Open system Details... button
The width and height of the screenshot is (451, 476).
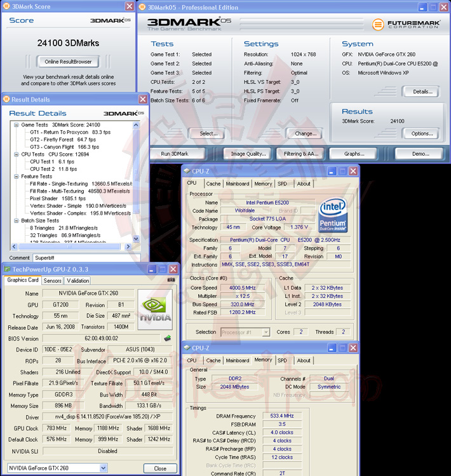click(x=422, y=92)
